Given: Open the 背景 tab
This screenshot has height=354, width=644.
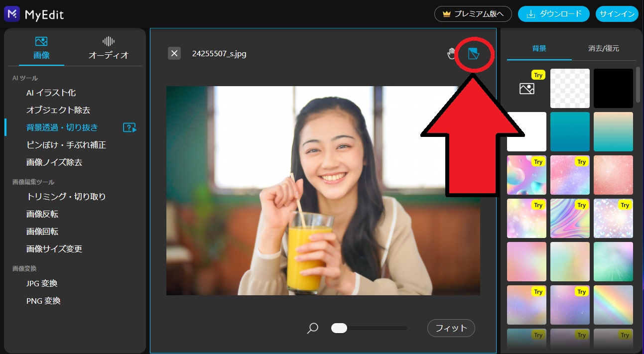Looking at the screenshot, I should [539, 48].
